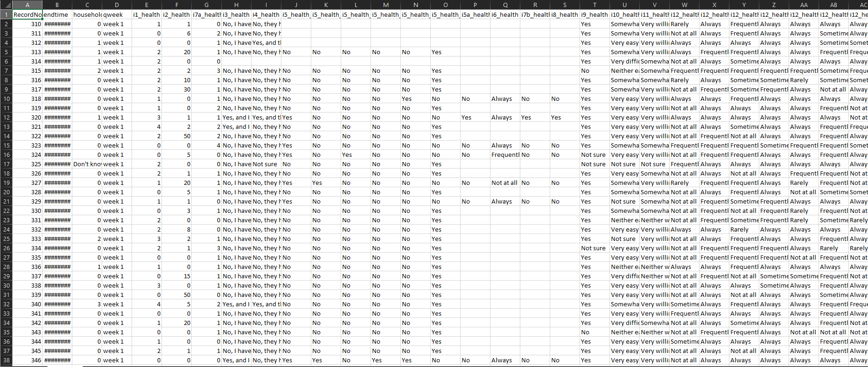This screenshot has width=868, height=367.
Task: Select the i3_health header cell
Action: pos(236,14)
